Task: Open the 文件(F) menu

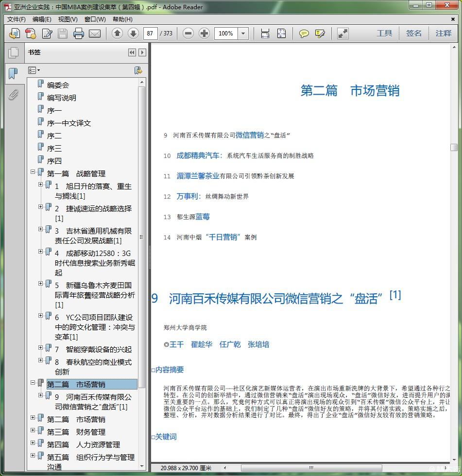Action: [17, 19]
